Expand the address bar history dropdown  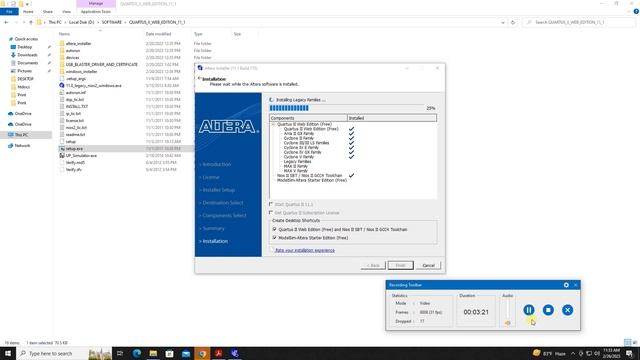coord(502,22)
